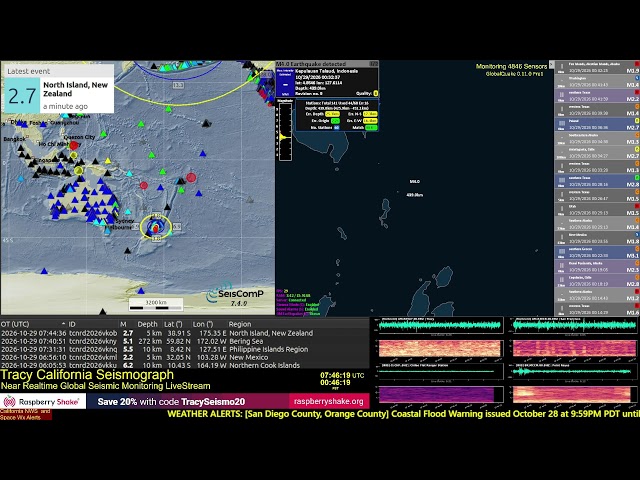Sort table by ID column header

pyautogui.click(x=72, y=324)
